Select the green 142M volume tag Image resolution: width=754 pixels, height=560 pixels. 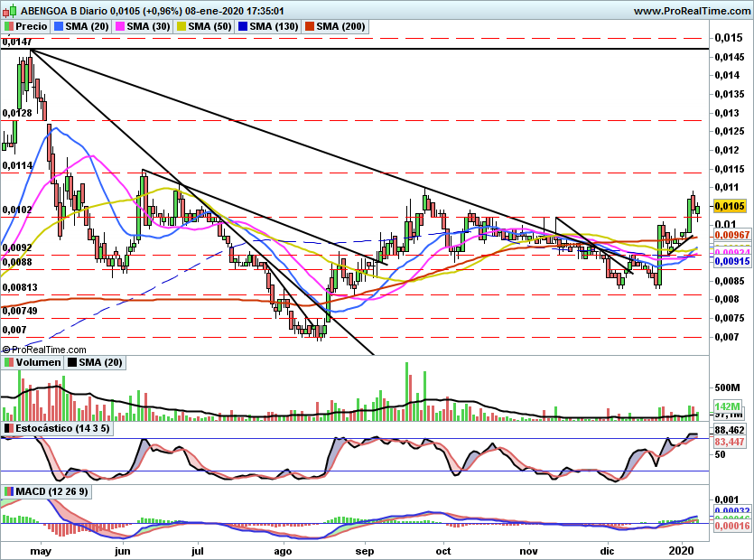point(728,406)
